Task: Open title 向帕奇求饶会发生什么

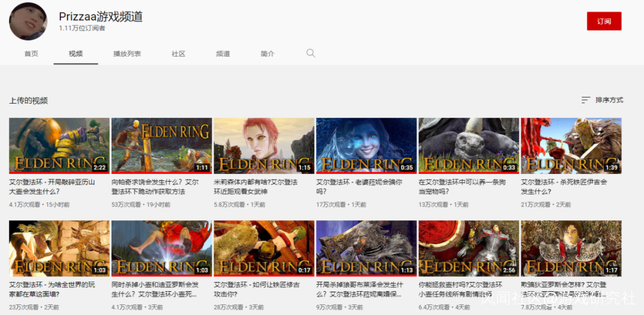Action: pos(155,186)
